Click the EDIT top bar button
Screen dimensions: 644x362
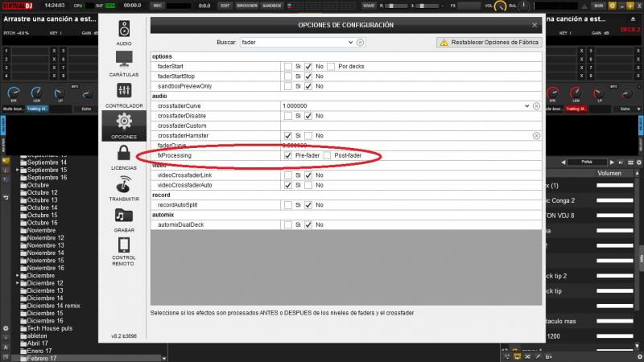click(225, 6)
